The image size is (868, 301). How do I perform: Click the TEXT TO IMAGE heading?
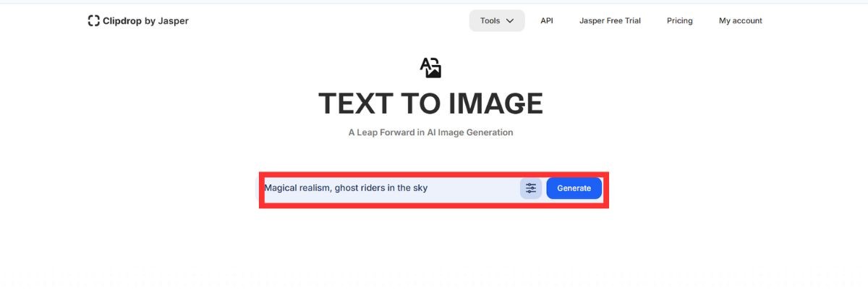[430, 104]
